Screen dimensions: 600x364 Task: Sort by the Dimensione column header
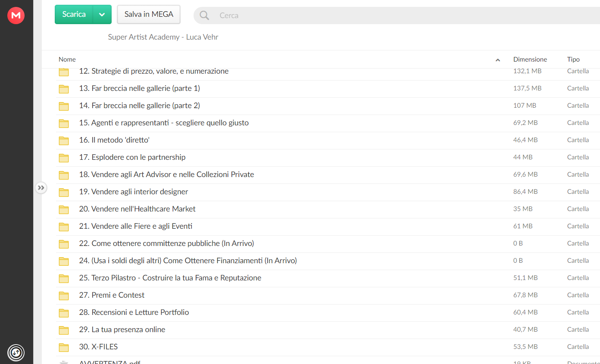pyautogui.click(x=530, y=59)
